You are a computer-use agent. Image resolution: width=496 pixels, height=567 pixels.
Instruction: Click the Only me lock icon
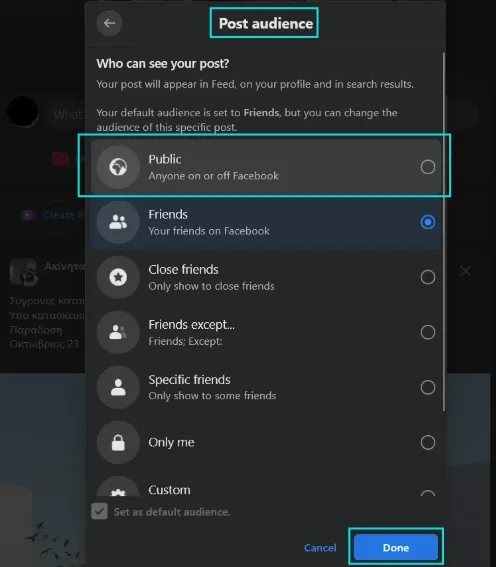118,442
